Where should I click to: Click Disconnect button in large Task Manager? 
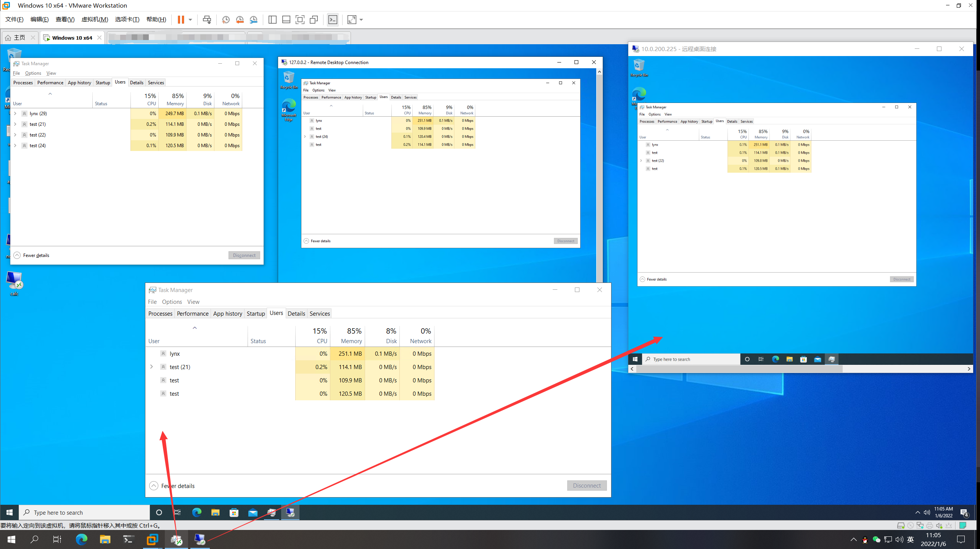[586, 485]
